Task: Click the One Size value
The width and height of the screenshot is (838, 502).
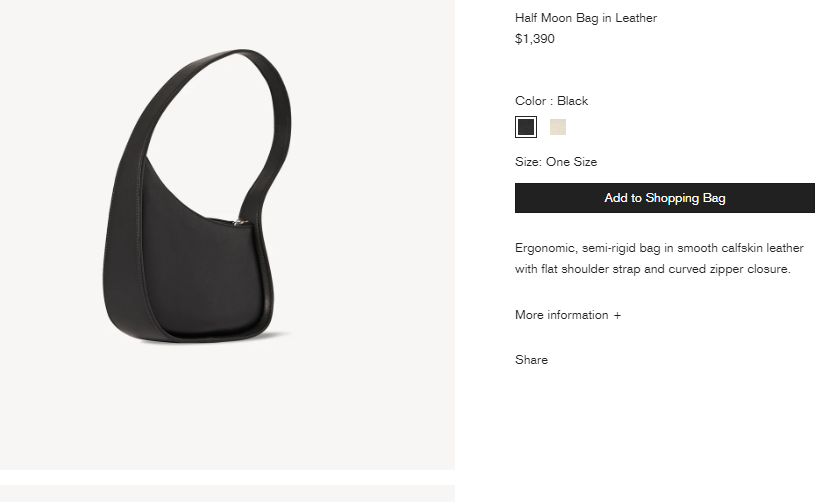Action: point(571,162)
